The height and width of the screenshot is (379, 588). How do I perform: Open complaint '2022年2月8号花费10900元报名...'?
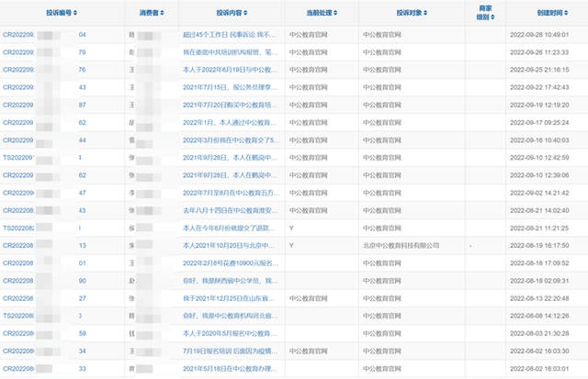[231, 263]
